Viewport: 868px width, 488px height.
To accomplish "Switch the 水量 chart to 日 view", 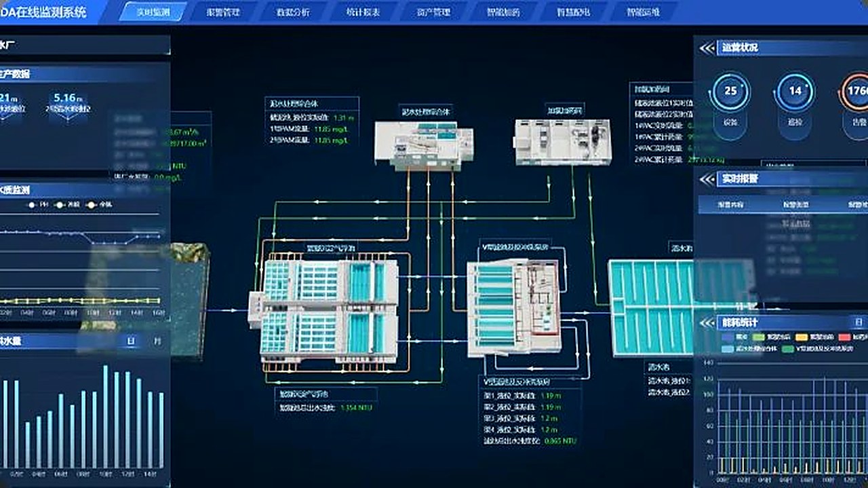I will coord(131,341).
